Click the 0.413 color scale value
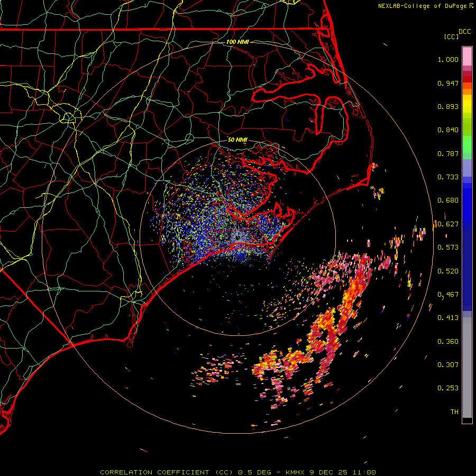The width and height of the screenshot is (476, 476). [x=448, y=318]
